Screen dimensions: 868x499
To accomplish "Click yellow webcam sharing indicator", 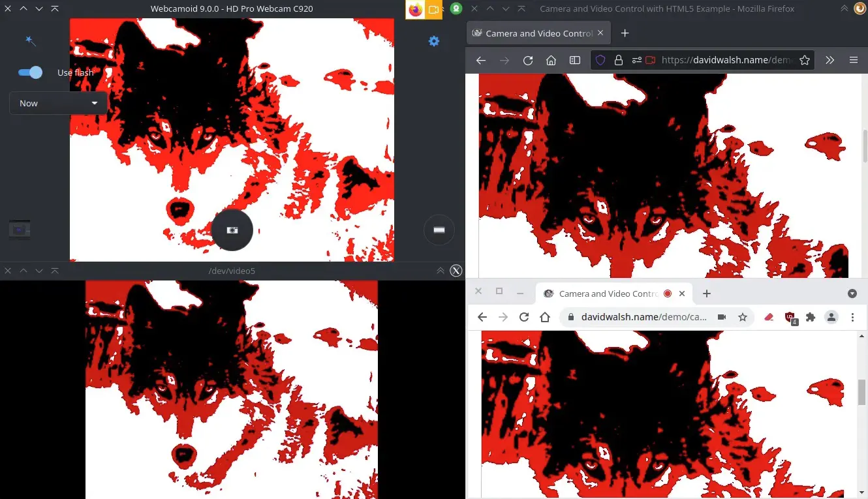I will click(x=433, y=9).
